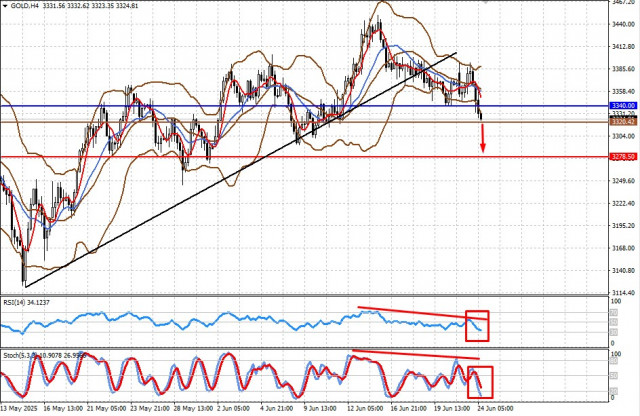Screen dimensions: 640x416
Task: Click the 3195.20 price axis value
Action: pos(624,225)
